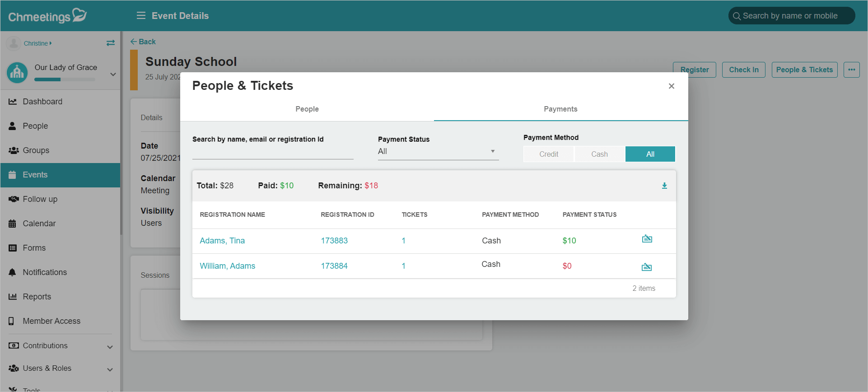Click the $0 payment status value
This screenshot has height=392, width=868.
pyautogui.click(x=567, y=266)
